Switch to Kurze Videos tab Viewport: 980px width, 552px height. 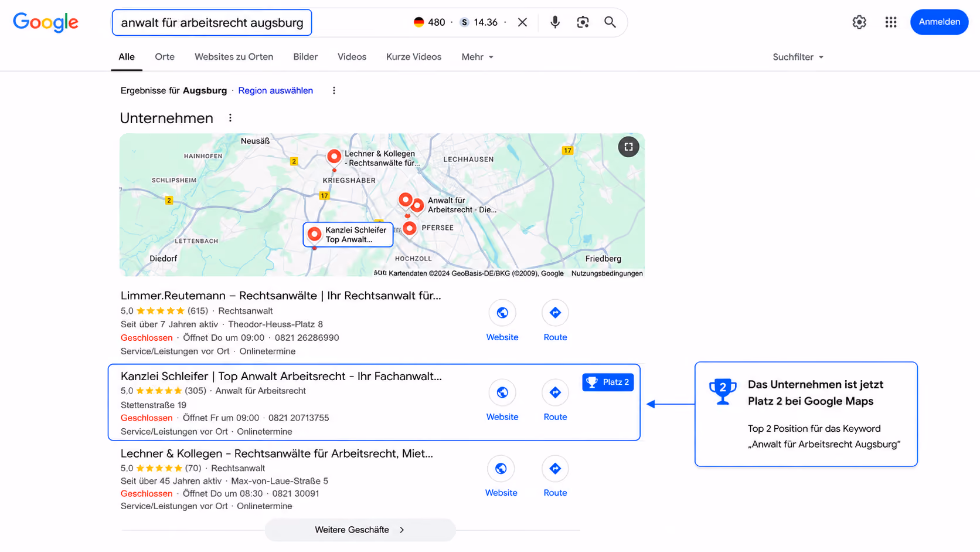(x=414, y=57)
